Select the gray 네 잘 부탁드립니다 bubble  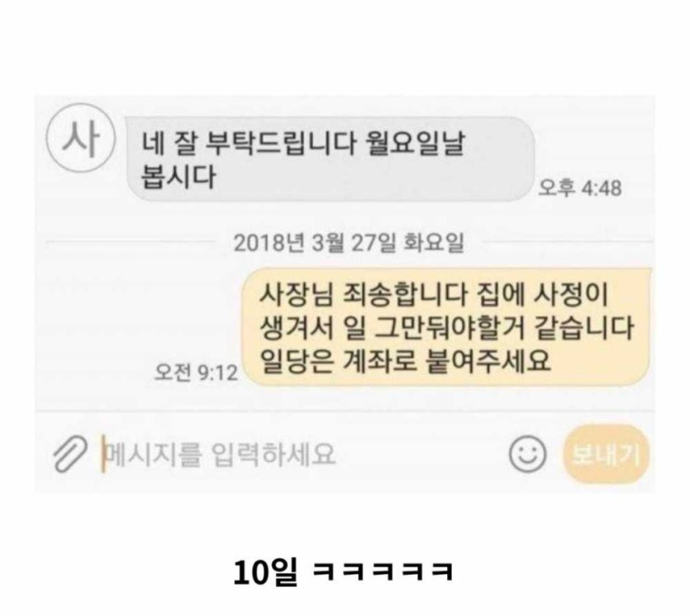[331, 159]
